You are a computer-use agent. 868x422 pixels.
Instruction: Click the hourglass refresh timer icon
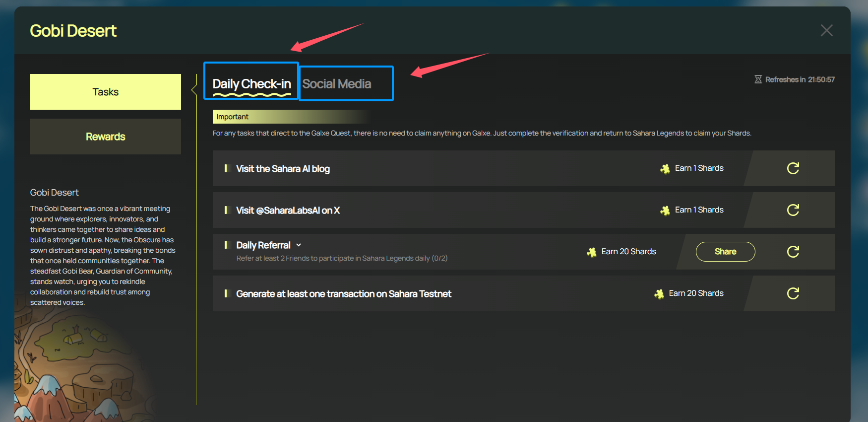click(758, 79)
